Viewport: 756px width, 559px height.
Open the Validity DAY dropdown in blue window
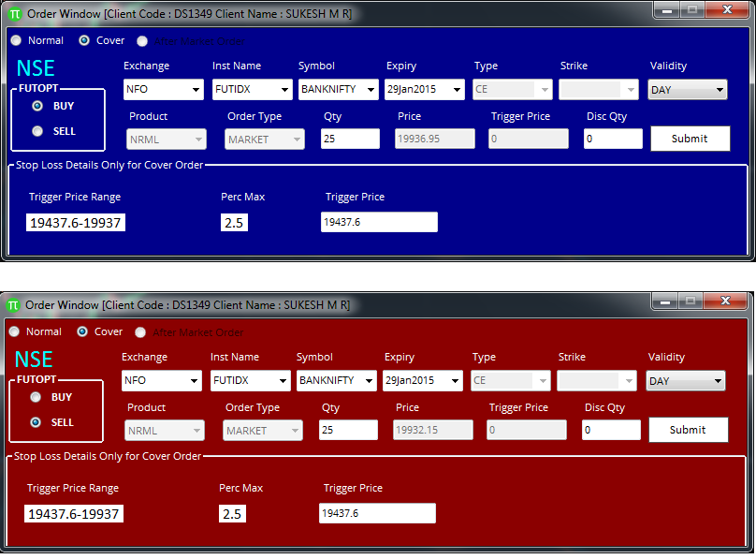(x=687, y=90)
